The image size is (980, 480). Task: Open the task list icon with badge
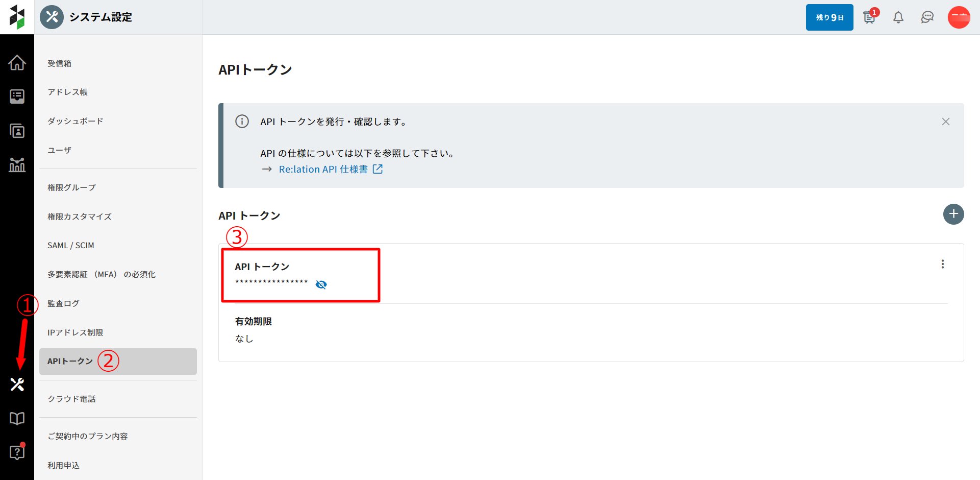click(870, 17)
